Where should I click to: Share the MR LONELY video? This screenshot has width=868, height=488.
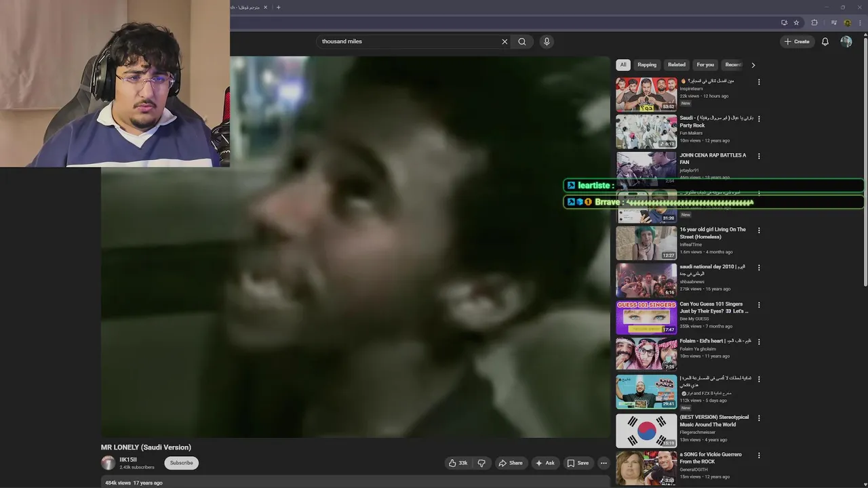(x=511, y=463)
